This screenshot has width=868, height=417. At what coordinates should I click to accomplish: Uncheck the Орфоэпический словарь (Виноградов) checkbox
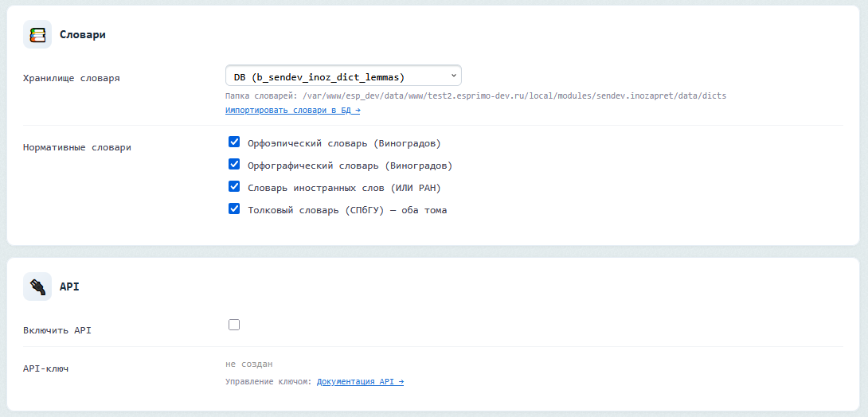pos(234,142)
